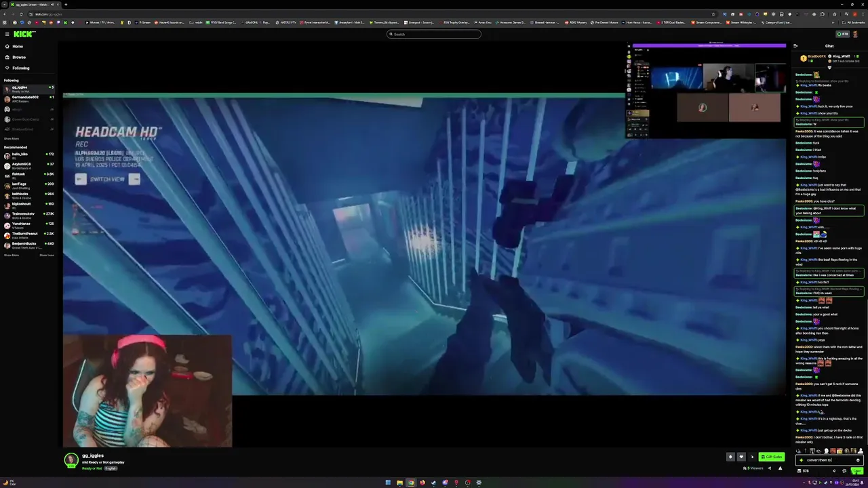Click the channel points 578 balance

pyautogui.click(x=804, y=470)
